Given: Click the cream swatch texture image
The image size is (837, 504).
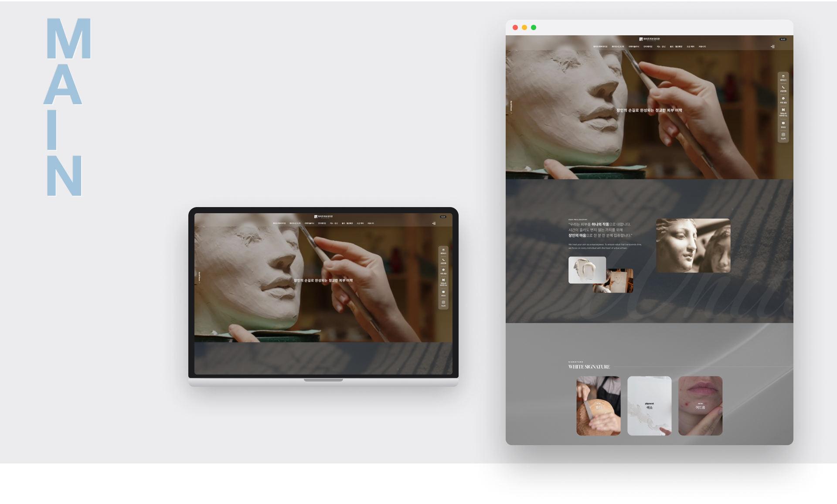Looking at the screenshot, I should (587, 270).
